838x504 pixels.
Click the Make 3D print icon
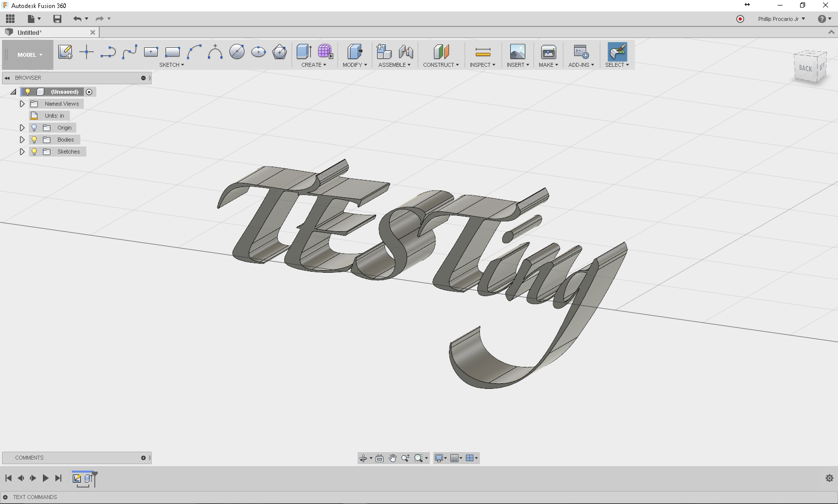pyautogui.click(x=548, y=52)
